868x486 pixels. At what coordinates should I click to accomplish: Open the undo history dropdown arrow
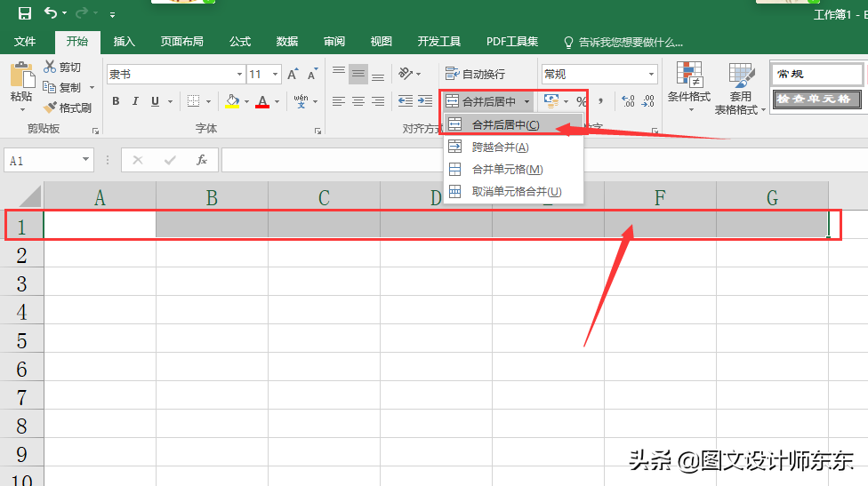[65, 13]
